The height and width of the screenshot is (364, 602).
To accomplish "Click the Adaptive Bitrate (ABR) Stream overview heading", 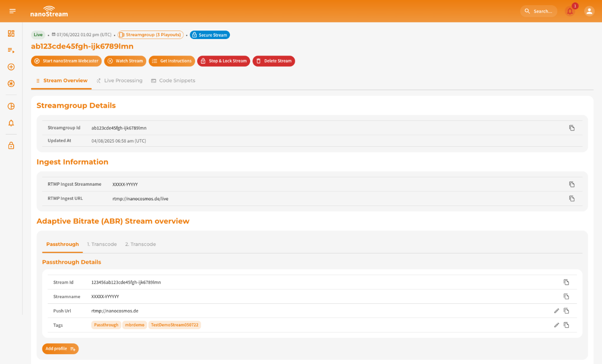I will [x=113, y=221].
